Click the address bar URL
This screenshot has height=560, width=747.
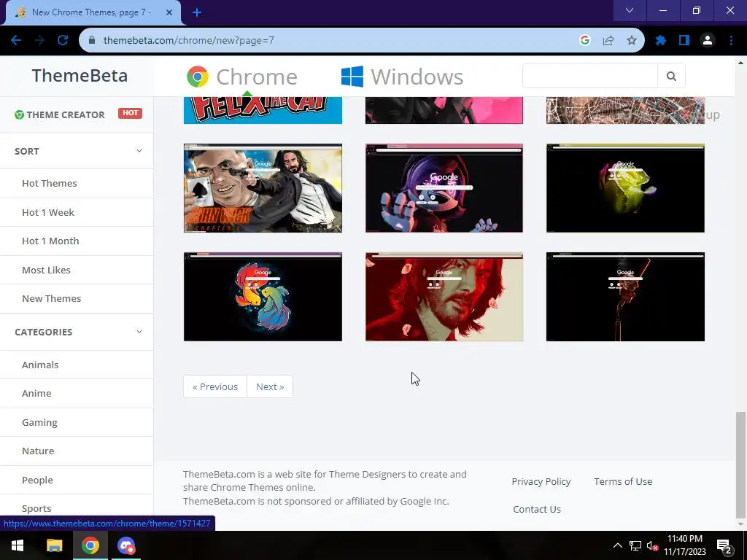(x=189, y=41)
